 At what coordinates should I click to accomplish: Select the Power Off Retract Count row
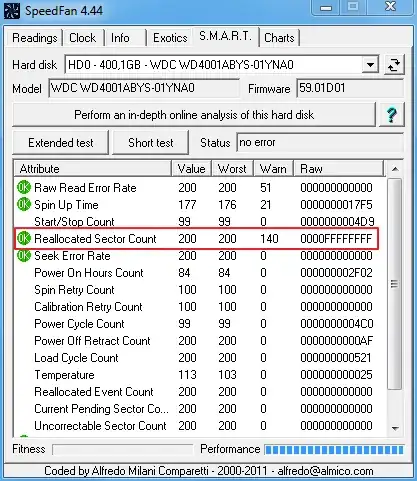200,341
